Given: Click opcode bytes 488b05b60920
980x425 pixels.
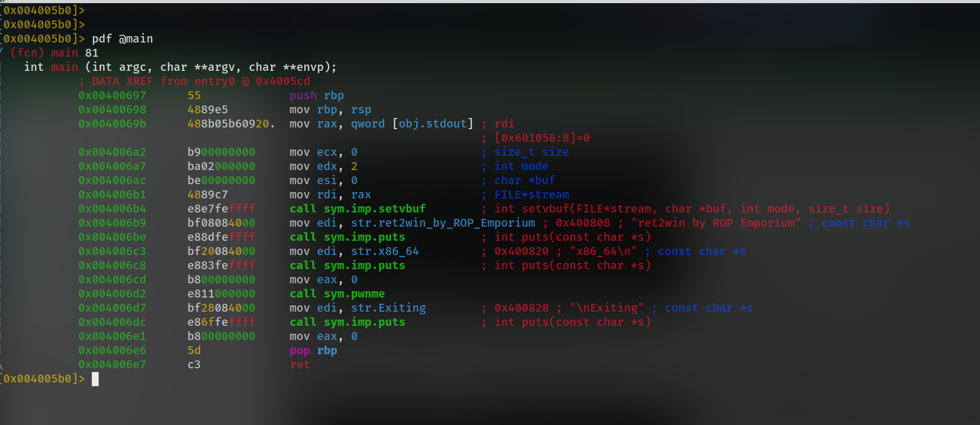Looking at the screenshot, I should click(x=231, y=124).
